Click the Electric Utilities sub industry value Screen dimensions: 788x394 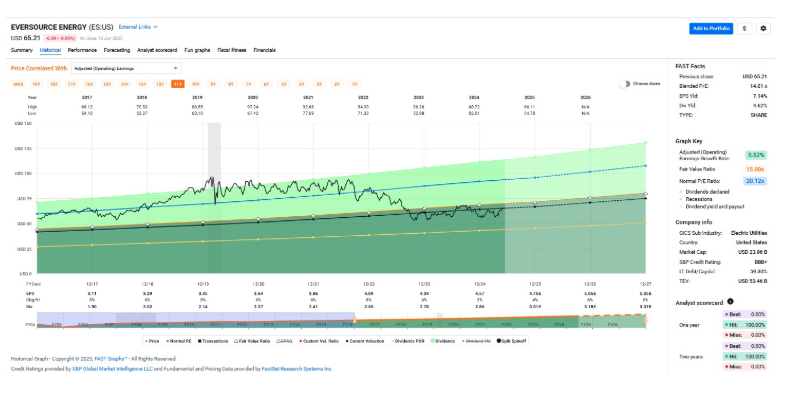[x=749, y=233]
